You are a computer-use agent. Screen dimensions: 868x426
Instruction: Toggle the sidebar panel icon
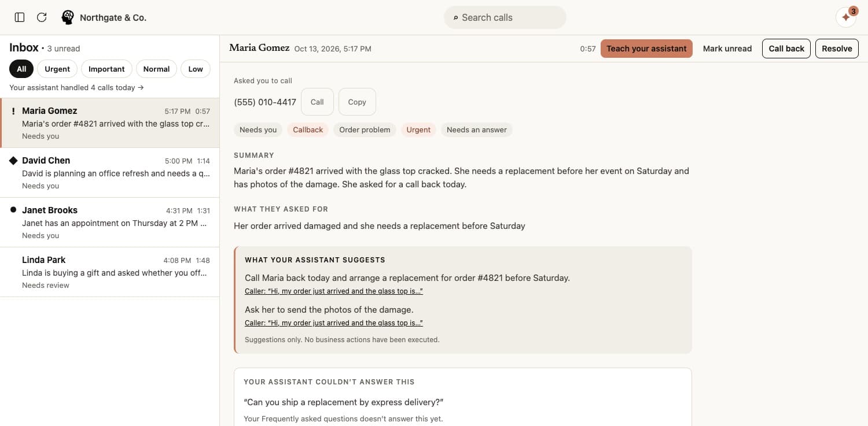pyautogui.click(x=20, y=17)
